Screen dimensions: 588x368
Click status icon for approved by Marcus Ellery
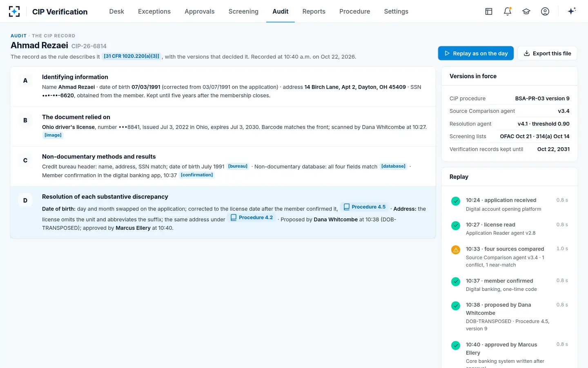click(x=456, y=346)
